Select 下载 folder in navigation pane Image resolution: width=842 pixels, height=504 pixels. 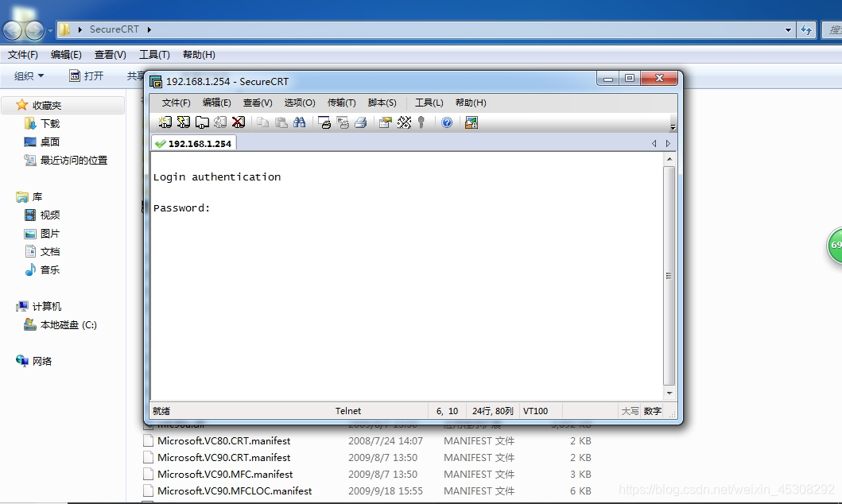42,123
